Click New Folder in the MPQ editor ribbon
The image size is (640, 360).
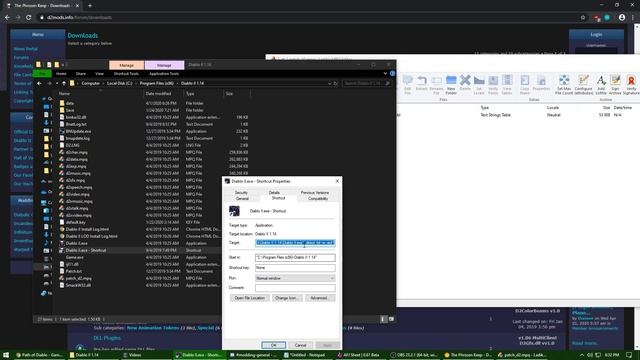coord(451,84)
